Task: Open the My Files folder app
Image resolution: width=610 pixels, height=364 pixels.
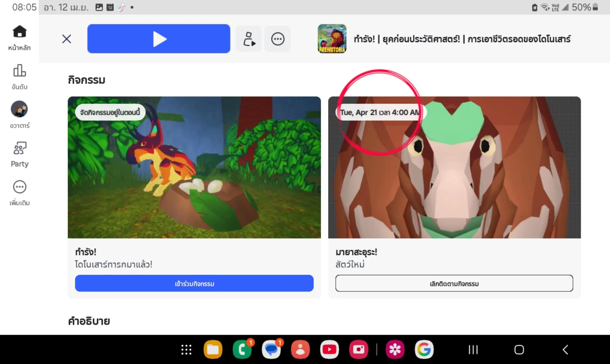Action: click(213, 350)
